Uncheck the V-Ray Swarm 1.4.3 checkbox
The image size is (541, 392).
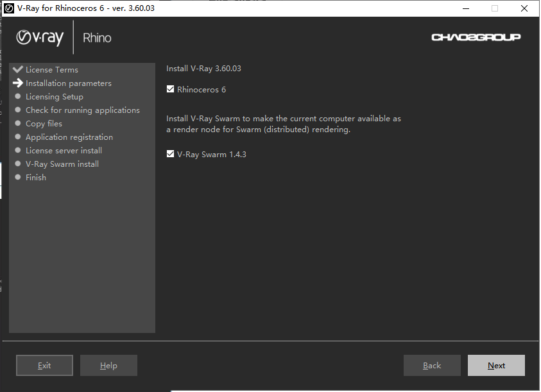170,154
